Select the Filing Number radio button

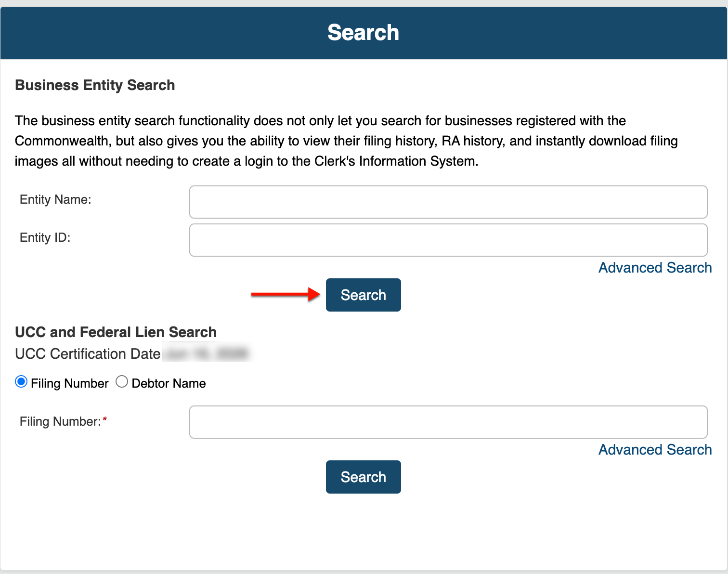pyautogui.click(x=21, y=382)
